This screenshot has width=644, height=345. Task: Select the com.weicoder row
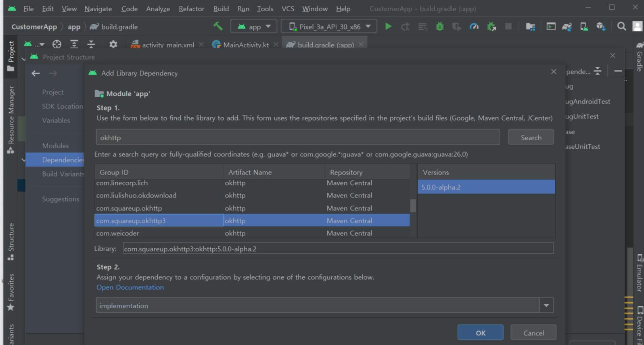pos(252,233)
